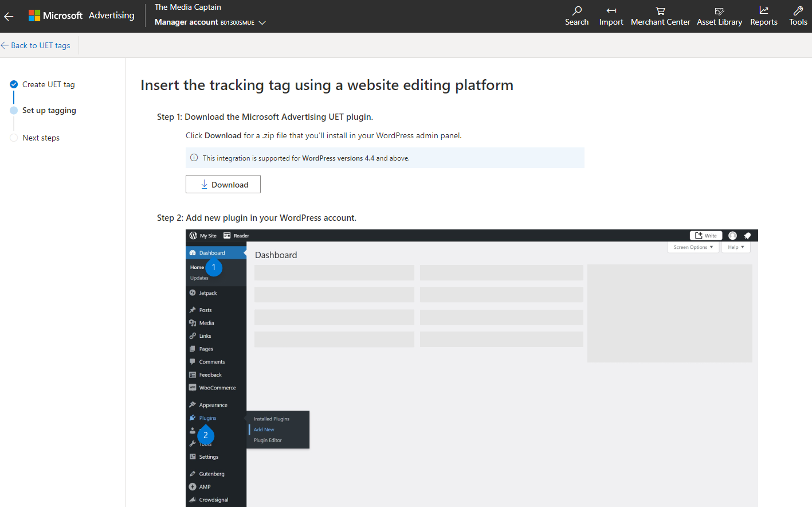Select the Set up tagging step

coord(49,110)
